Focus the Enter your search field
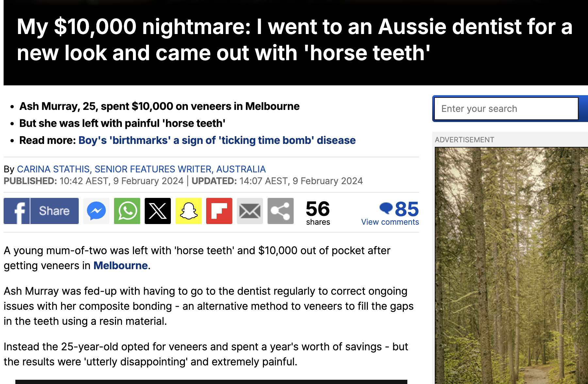The height and width of the screenshot is (384, 588). point(506,109)
